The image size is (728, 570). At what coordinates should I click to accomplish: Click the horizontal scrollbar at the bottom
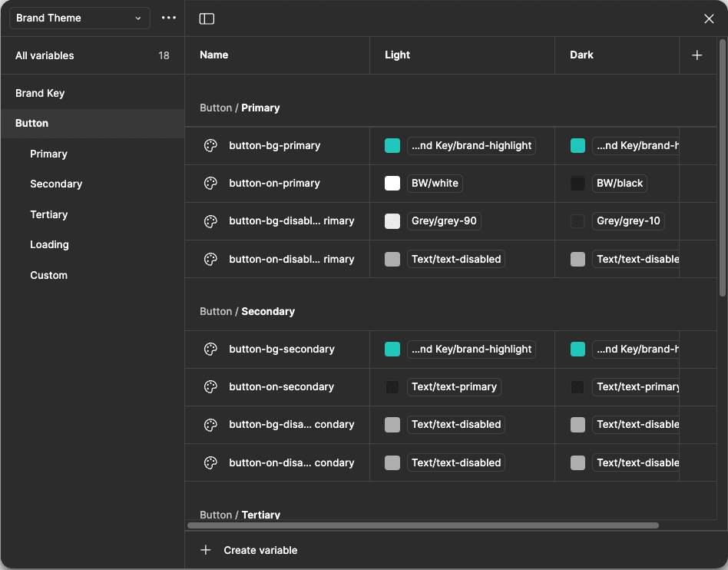422,525
